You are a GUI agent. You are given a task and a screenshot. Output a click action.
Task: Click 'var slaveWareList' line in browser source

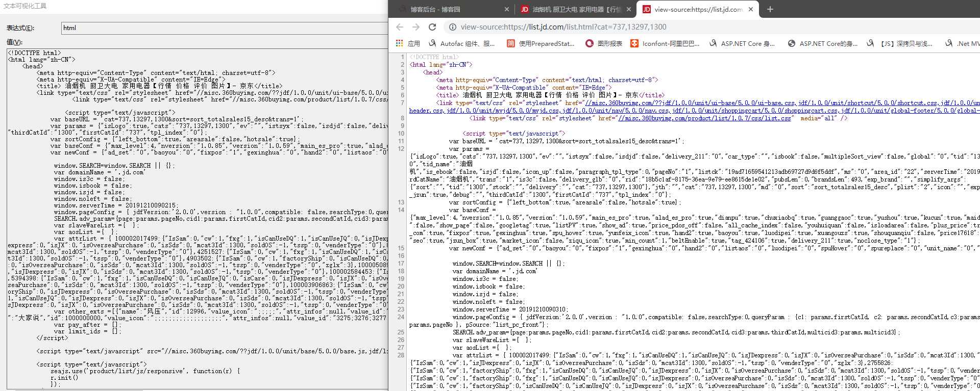point(492,340)
